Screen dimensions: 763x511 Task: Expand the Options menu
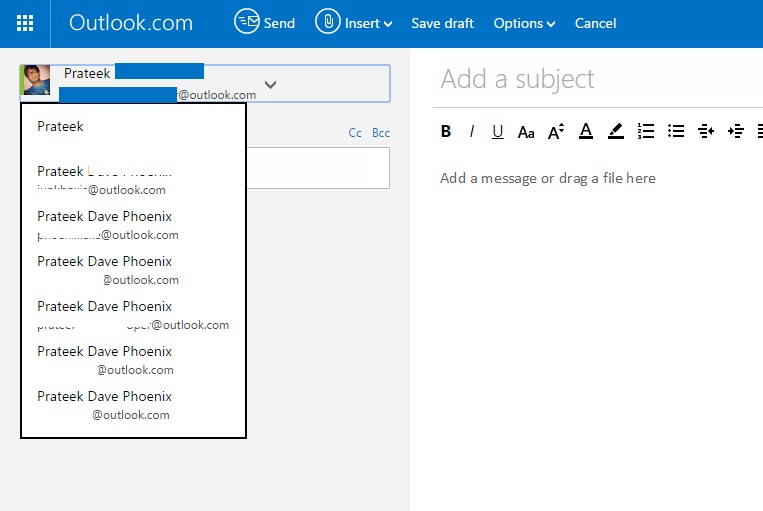pos(524,23)
